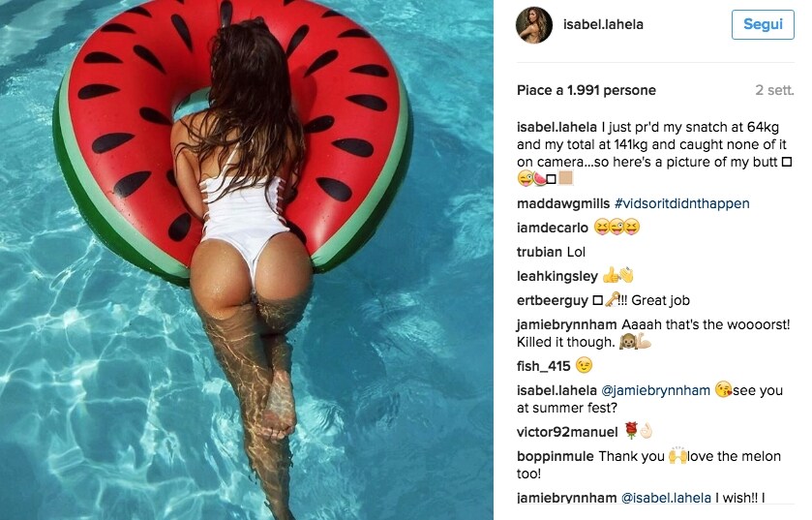Visit fish_415's profile

tap(543, 366)
